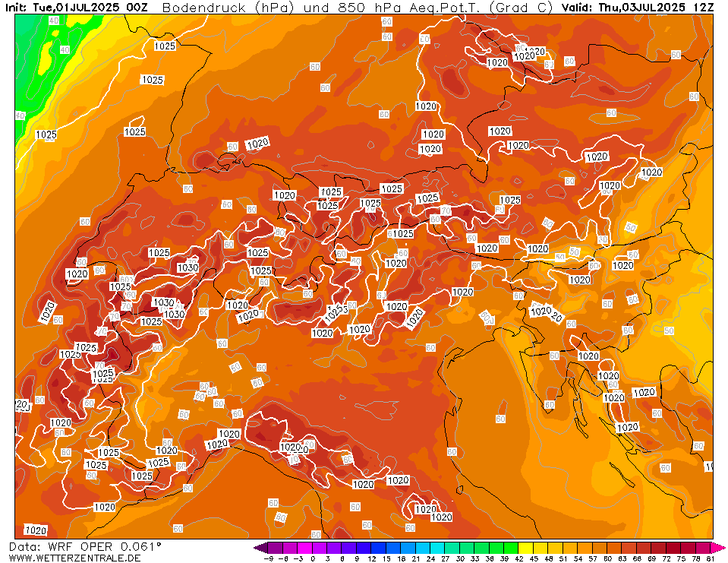Select the dark red swatch between 72 and 75
This screenshot has height=563, width=728.
[673, 548]
